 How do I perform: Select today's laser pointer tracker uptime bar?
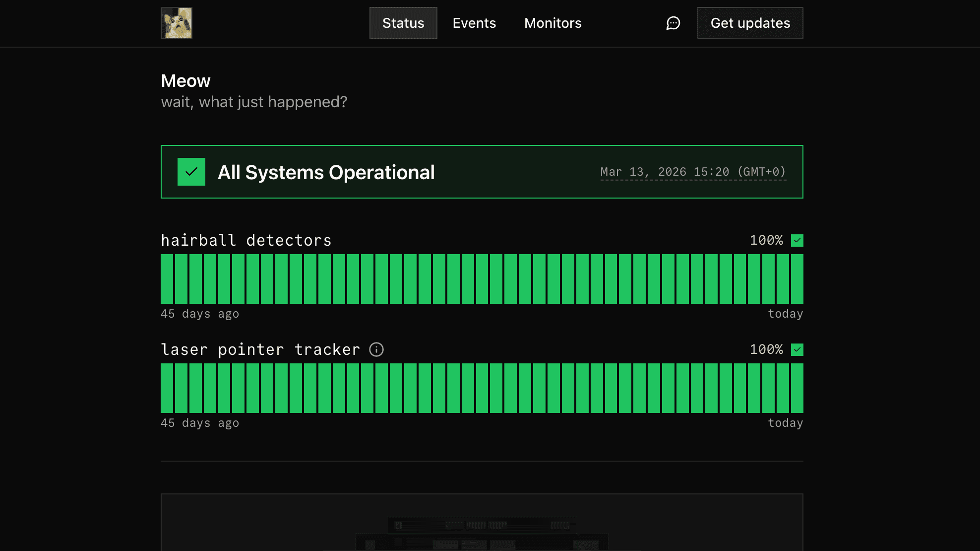tap(797, 388)
